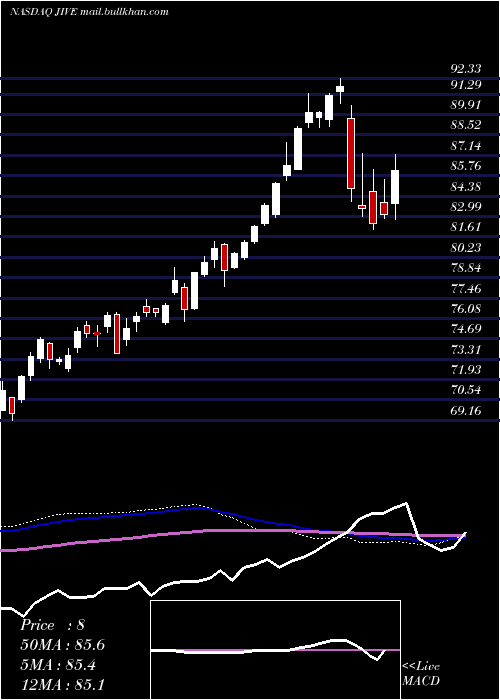This screenshot has height=700, width=500.
Task: Click the 78.84 price axis label
Action: (x=466, y=268)
